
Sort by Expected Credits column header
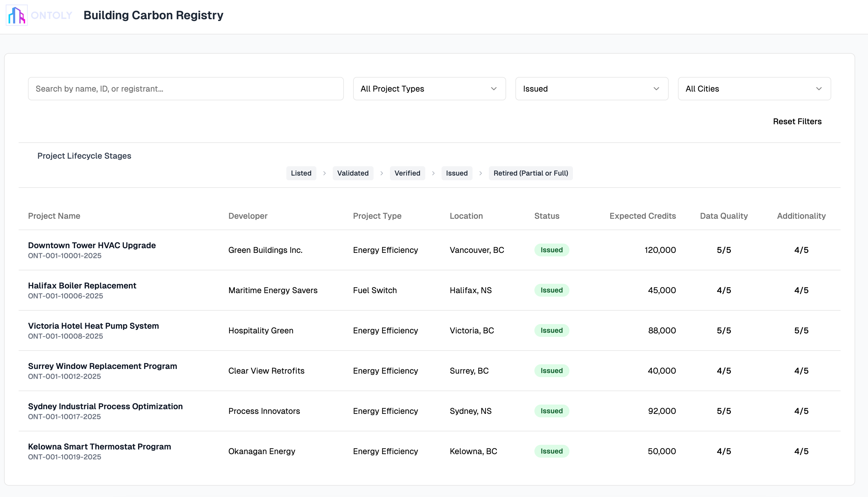[642, 216]
